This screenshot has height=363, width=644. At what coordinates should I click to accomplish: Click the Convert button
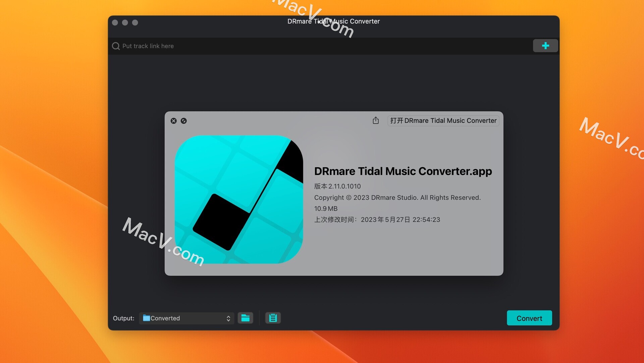pos(529,318)
